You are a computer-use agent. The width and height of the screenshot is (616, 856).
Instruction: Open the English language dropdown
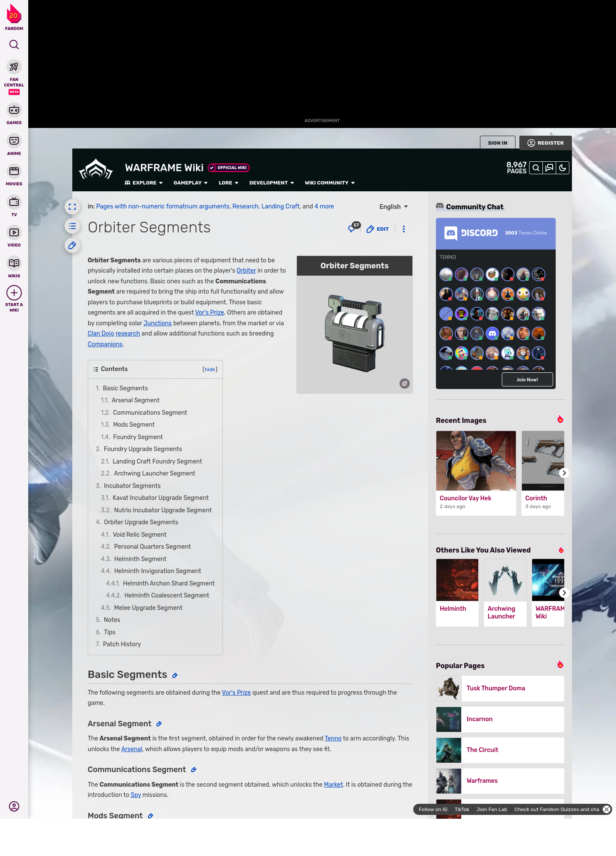394,207
